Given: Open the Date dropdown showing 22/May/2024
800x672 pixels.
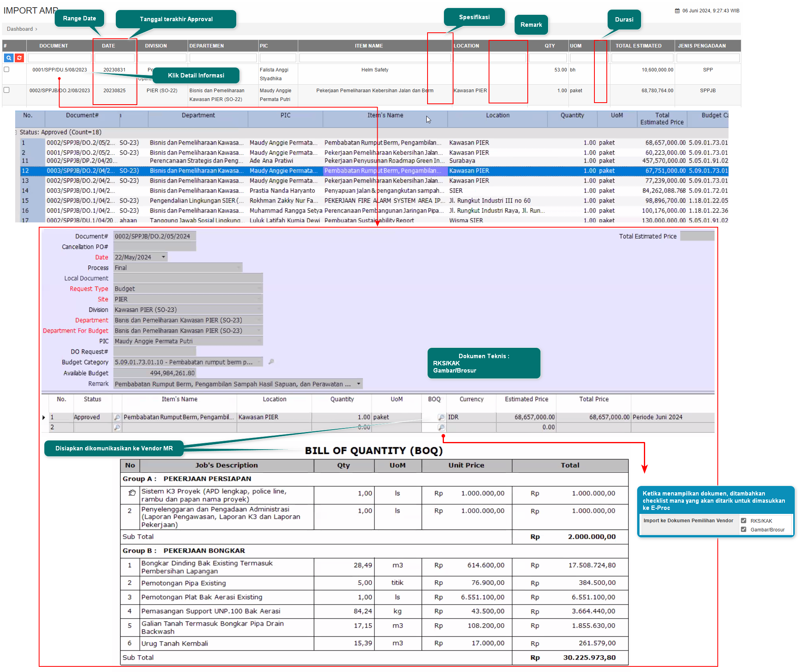Looking at the screenshot, I should tap(163, 257).
